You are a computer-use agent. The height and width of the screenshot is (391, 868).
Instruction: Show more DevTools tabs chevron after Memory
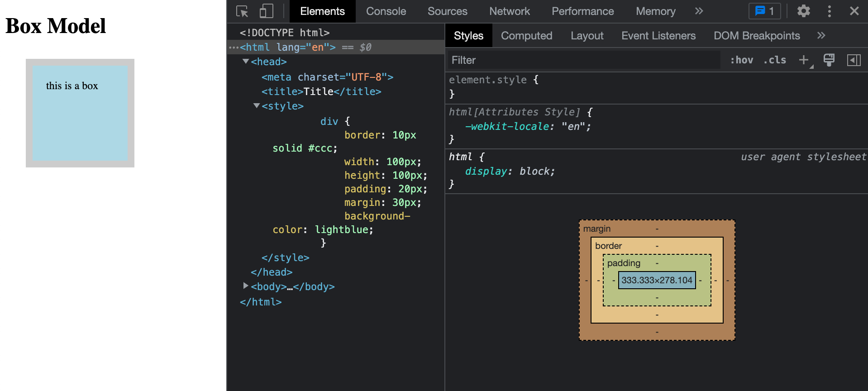pos(699,11)
